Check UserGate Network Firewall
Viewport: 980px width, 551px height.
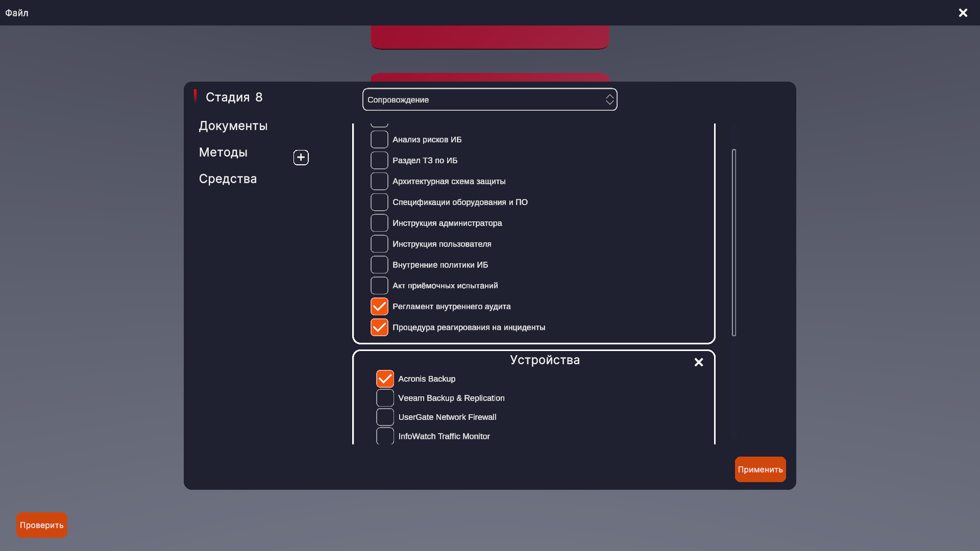click(x=385, y=417)
